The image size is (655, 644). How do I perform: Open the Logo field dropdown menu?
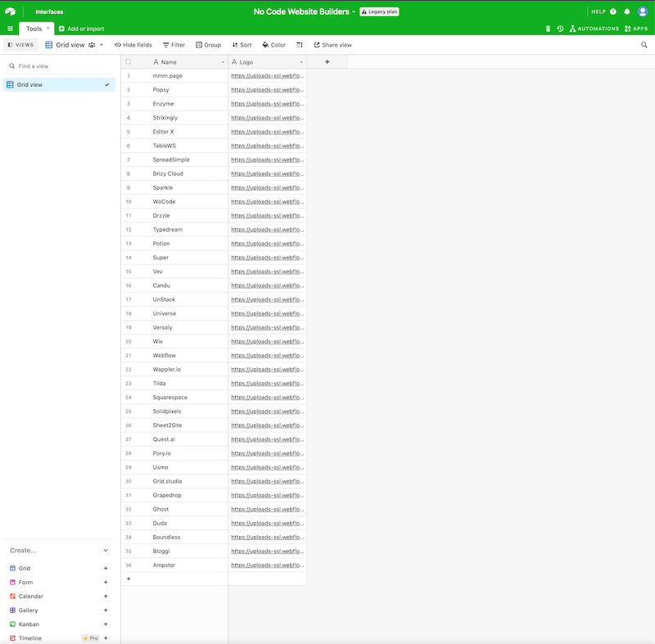pyautogui.click(x=301, y=61)
